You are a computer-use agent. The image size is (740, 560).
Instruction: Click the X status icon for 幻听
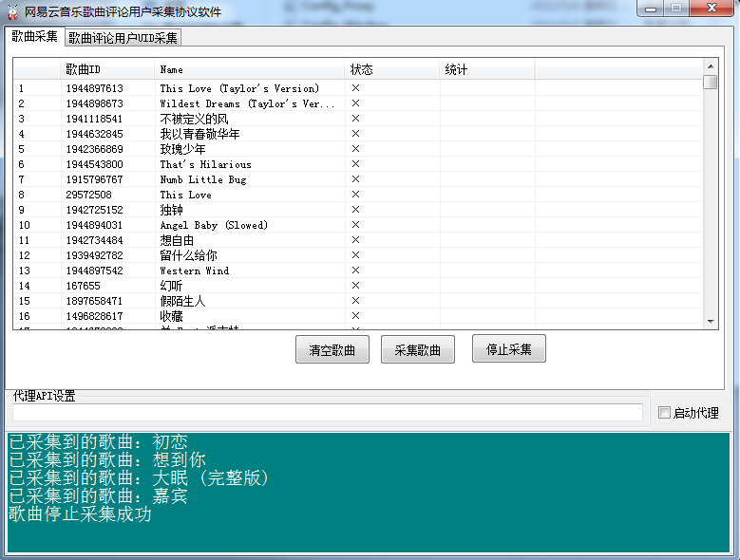pyautogui.click(x=355, y=286)
